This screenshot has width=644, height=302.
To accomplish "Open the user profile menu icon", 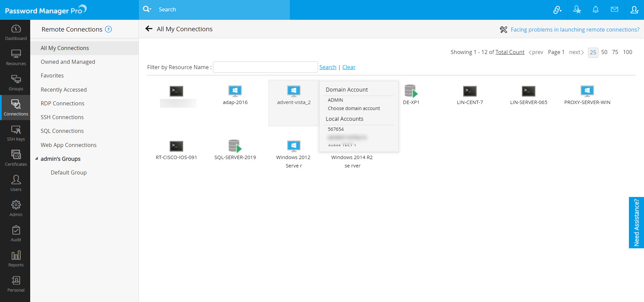I will 634,10.
